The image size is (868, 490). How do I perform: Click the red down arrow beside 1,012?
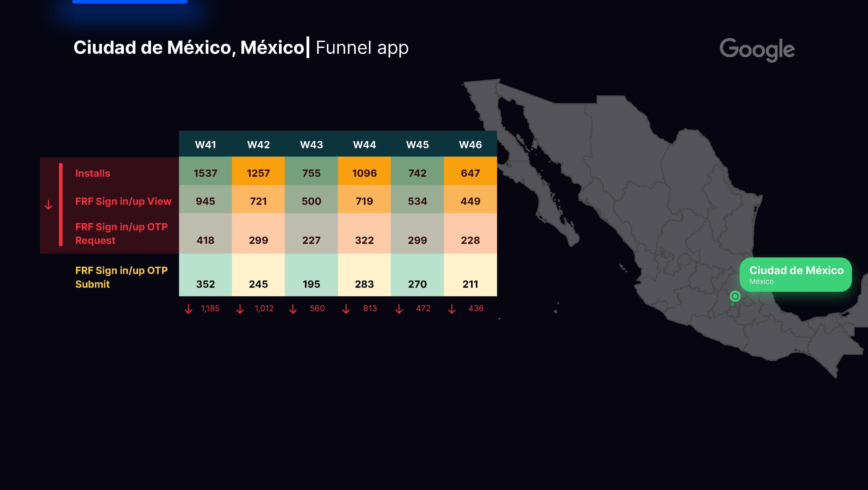pos(240,309)
